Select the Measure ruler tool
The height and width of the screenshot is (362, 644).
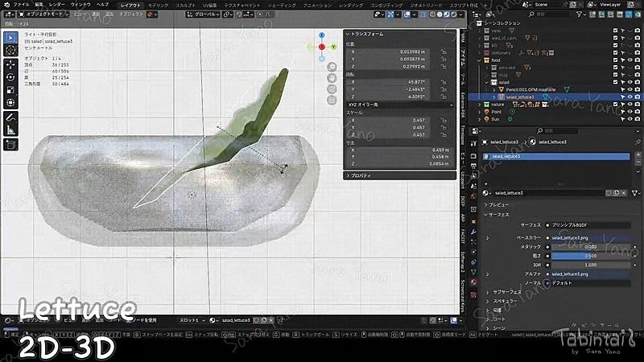[x=10, y=130]
